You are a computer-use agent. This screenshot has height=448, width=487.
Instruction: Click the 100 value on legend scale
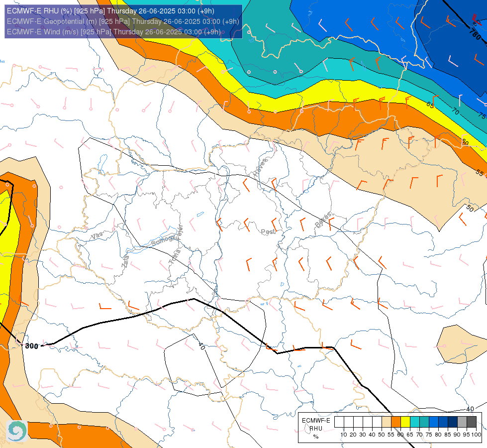point(476,435)
